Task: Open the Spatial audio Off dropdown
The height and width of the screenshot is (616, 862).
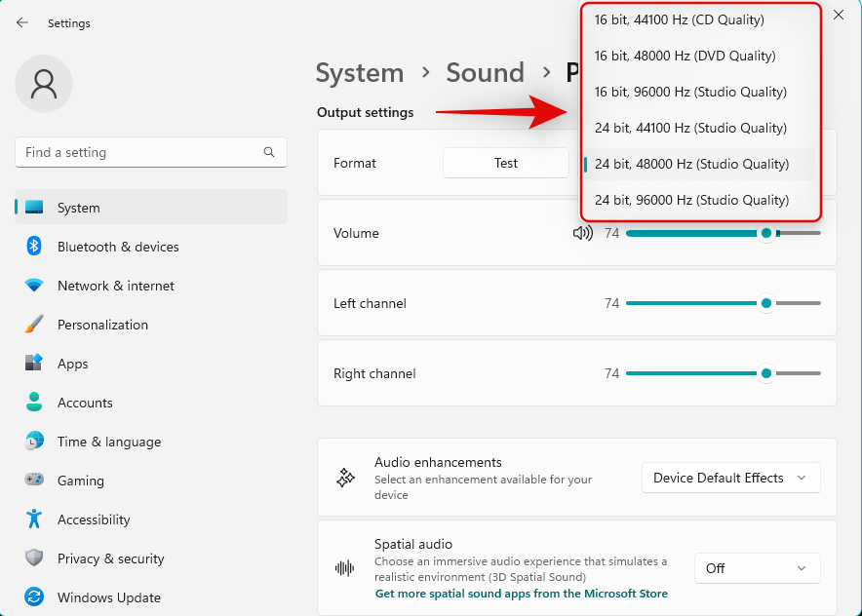Action: click(x=757, y=568)
